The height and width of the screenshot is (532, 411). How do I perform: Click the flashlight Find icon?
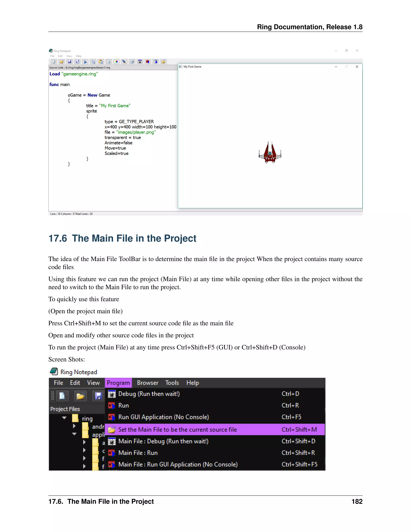click(x=124, y=62)
